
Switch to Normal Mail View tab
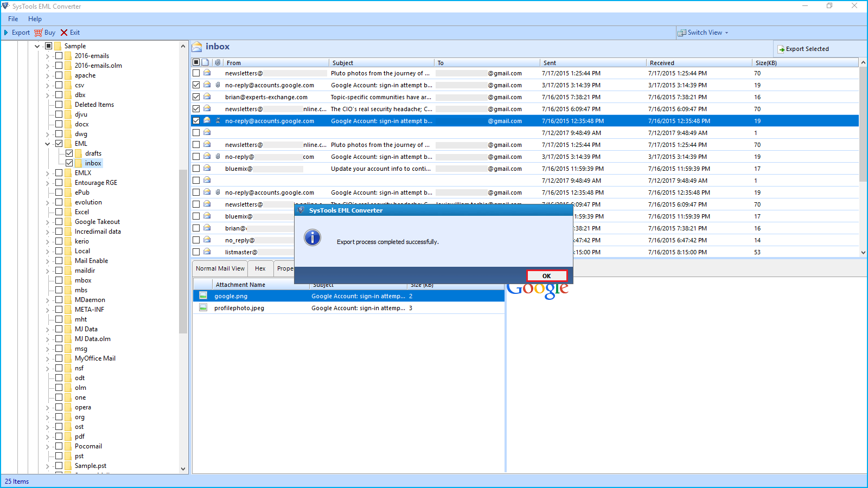point(220,268)
